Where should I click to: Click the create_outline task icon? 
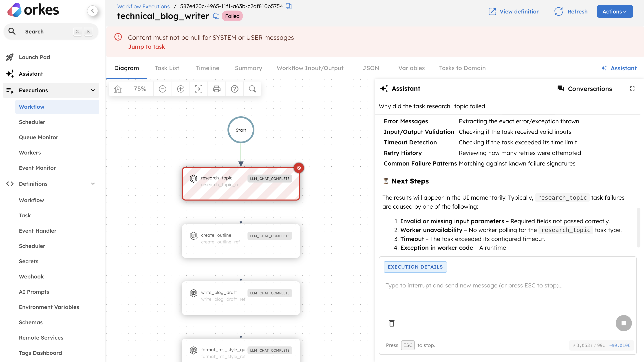[194, 236]
